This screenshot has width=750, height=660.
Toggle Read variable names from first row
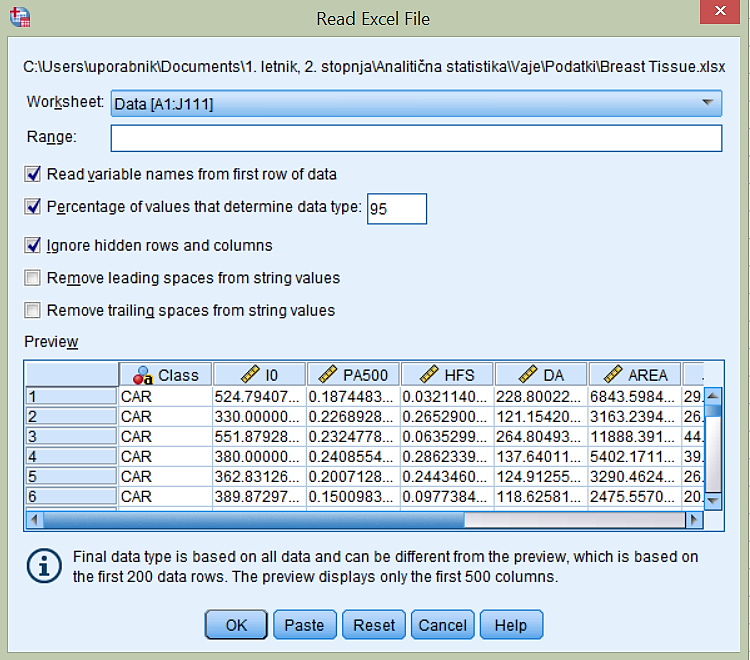pos(33,174)
